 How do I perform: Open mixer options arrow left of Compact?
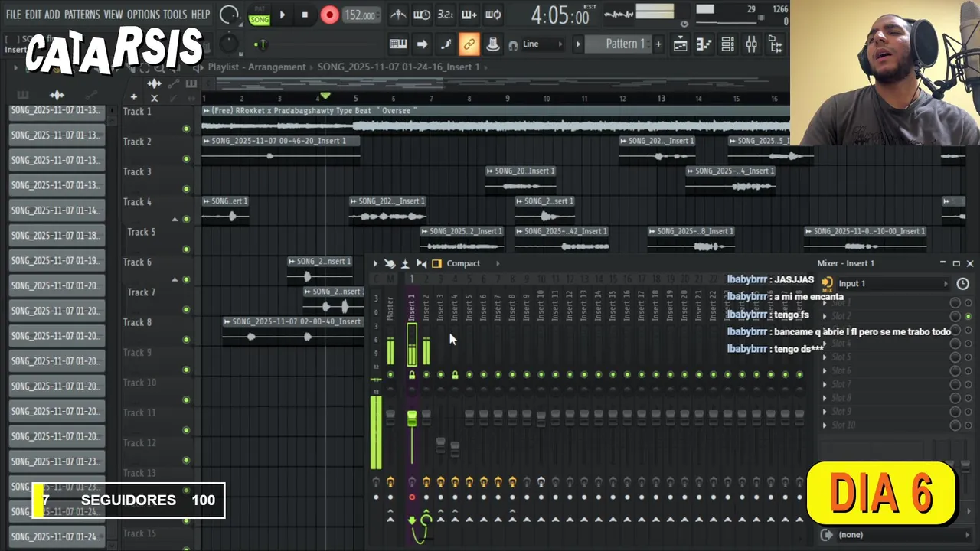[375, 263]
